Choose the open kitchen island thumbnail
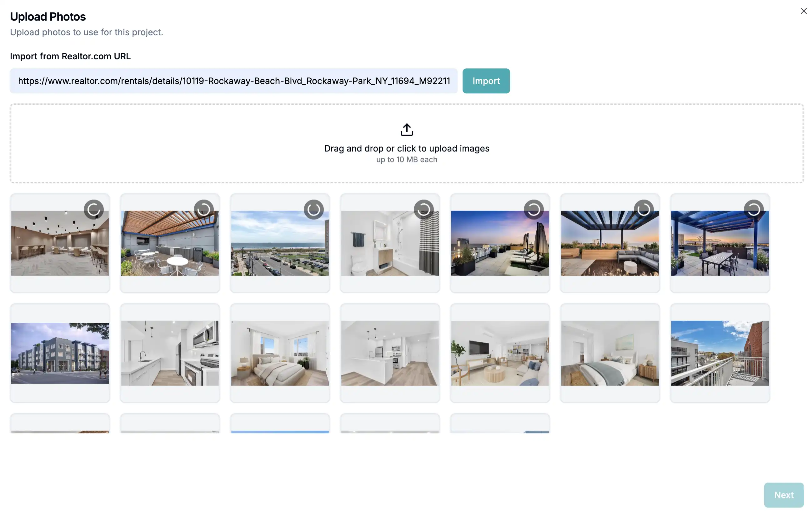The width and height of the screenshot is (812, 511). [389, 353]
